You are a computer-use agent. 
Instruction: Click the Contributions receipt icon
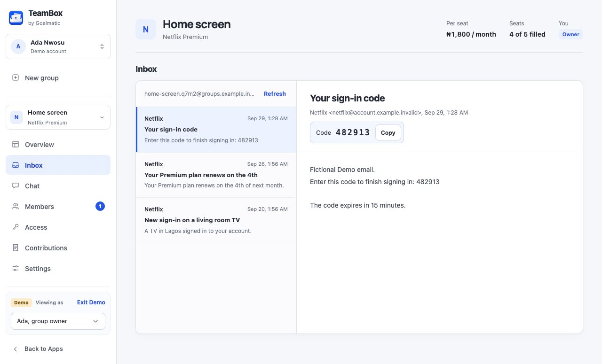point(16,248)
